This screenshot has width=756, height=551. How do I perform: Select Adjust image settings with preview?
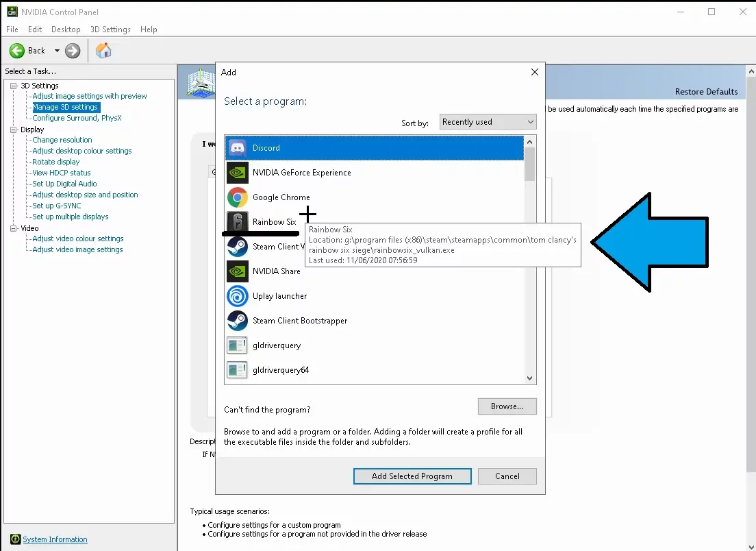[x=90, y=96]
